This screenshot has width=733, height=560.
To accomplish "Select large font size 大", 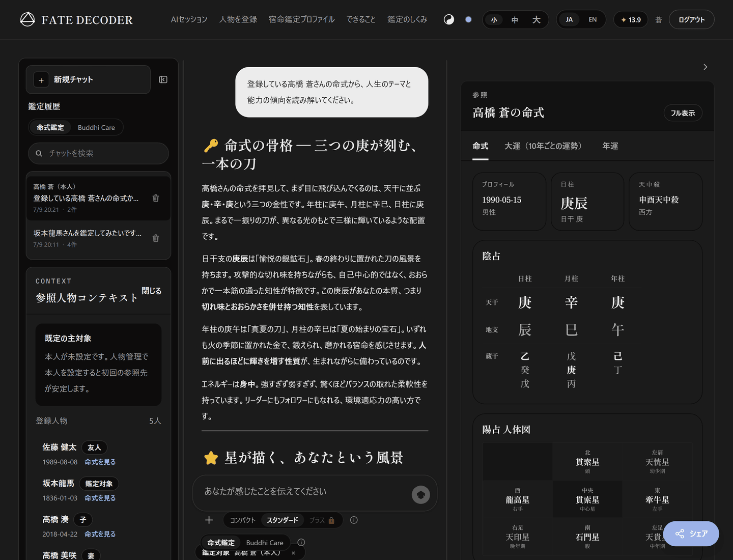I will click(x=536, y=19).
